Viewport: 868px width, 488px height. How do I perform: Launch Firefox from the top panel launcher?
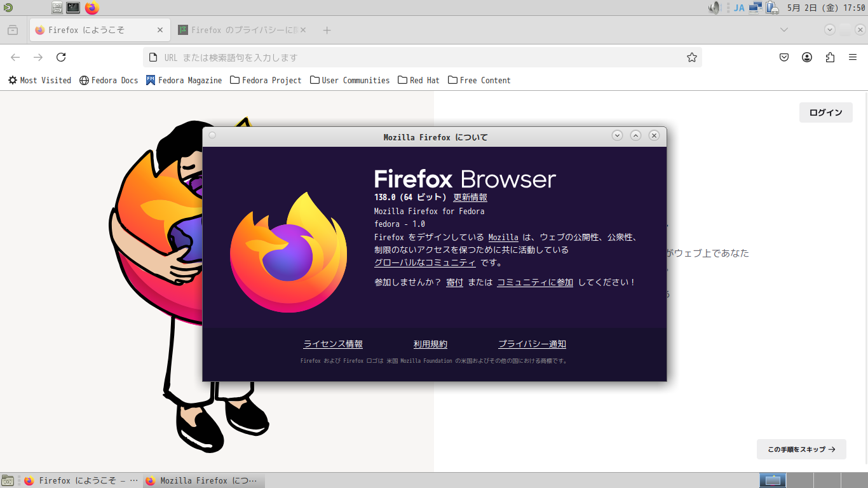[x=92, y=8]
